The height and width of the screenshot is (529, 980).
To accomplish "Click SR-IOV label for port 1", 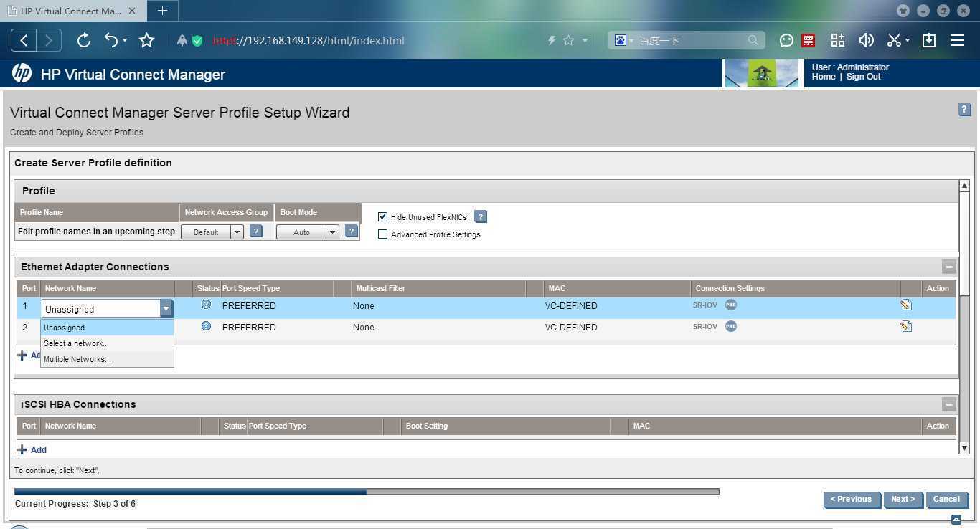I will (705, 305).
